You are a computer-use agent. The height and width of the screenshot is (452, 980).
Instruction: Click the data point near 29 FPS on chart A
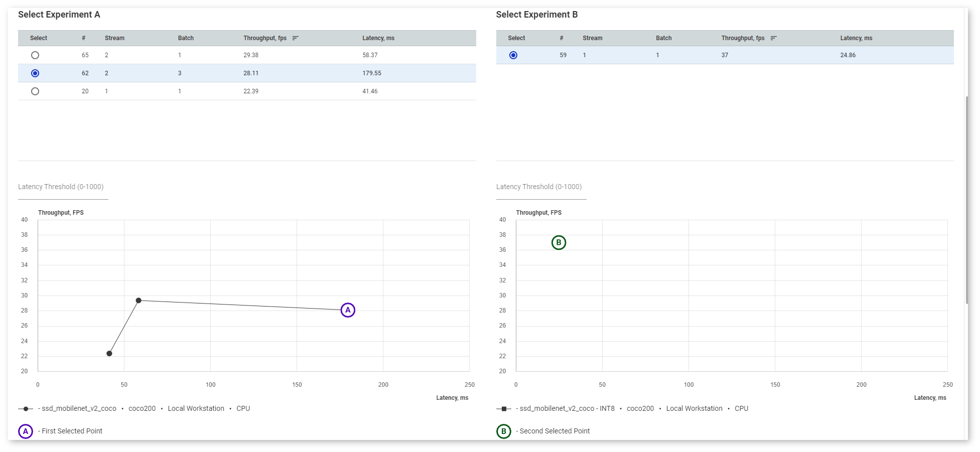139,300
